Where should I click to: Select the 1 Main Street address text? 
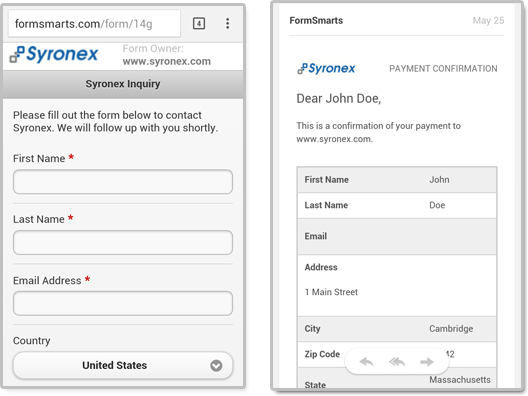click(331, 292)
